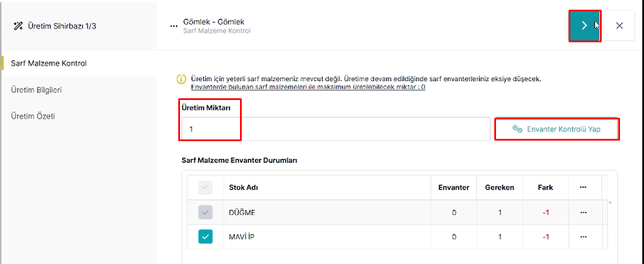This screenshot has width=644, height=264.
Task: Click the magic wand Üretim Sihirbazı icon
Action: (18, 26)
